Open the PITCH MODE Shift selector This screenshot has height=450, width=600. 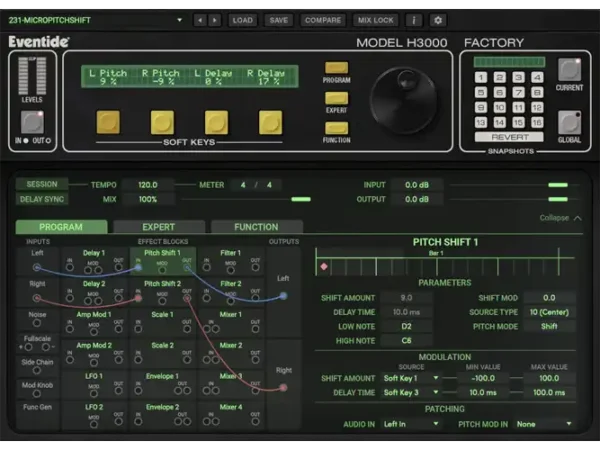tap(549, 326)
